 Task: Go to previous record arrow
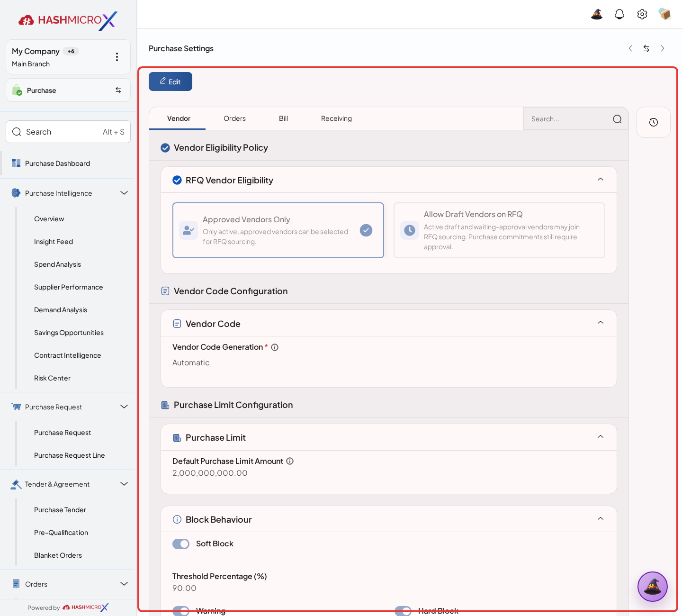click(630, 48)
